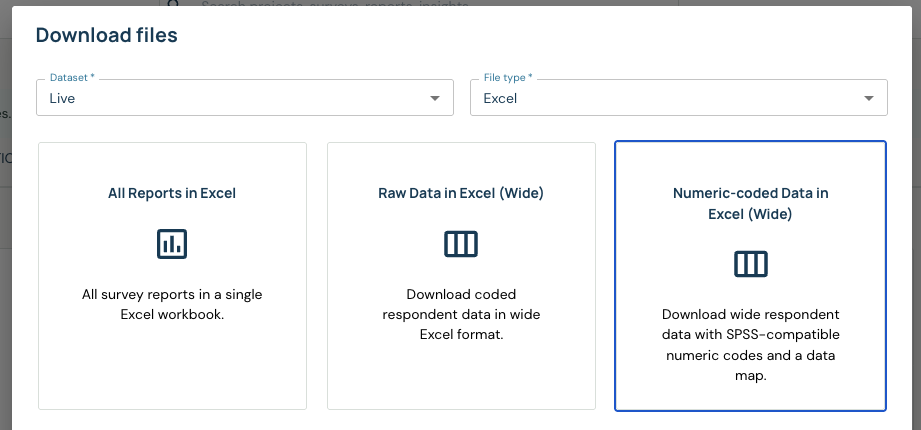Screen dimensions: 921x430
Task: Open the Dataset dropdown showing Live
Action: pos(245,98)
